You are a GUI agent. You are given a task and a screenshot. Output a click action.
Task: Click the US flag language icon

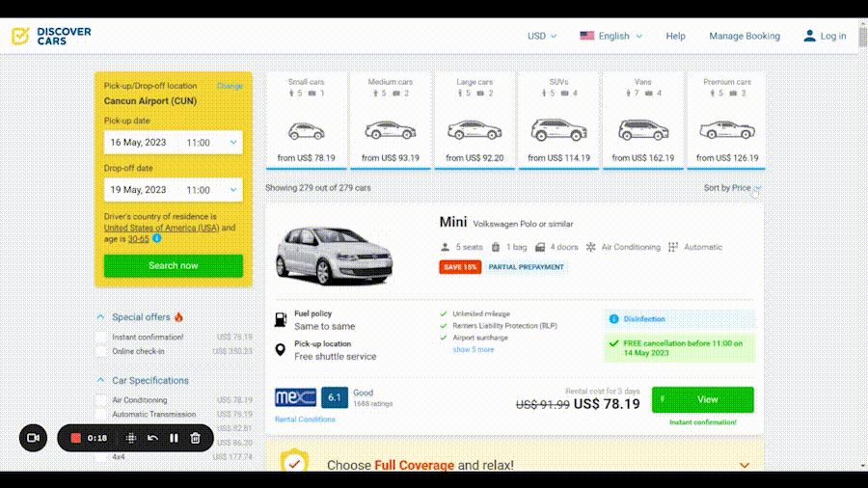coord(586,36)
